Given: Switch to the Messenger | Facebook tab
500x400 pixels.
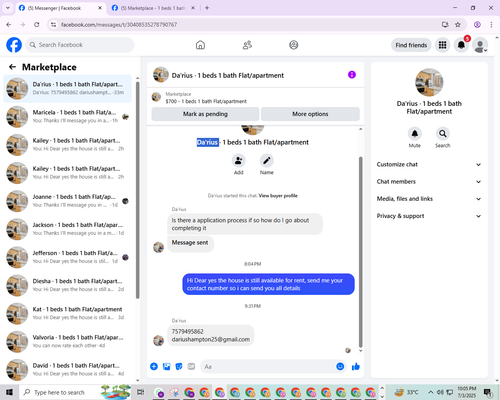Looking at the screenshot, I should [x=60, y=8].
